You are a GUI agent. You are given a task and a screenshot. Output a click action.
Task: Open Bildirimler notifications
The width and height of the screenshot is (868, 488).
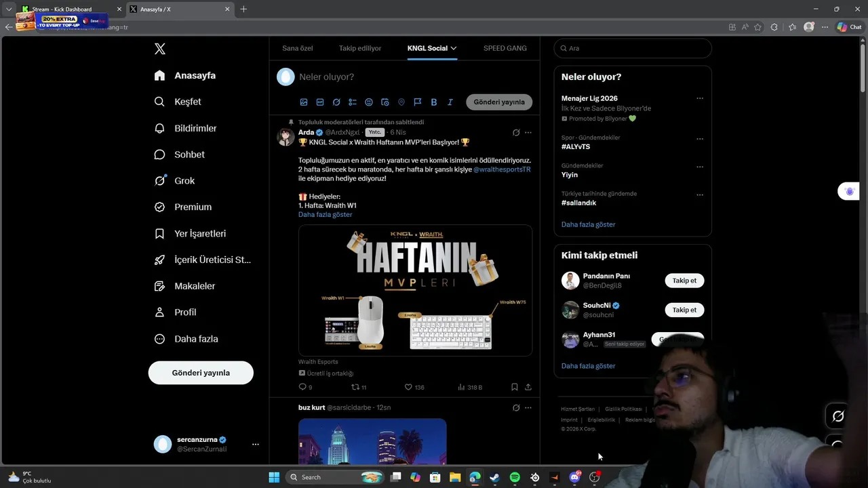pos(185,128)
